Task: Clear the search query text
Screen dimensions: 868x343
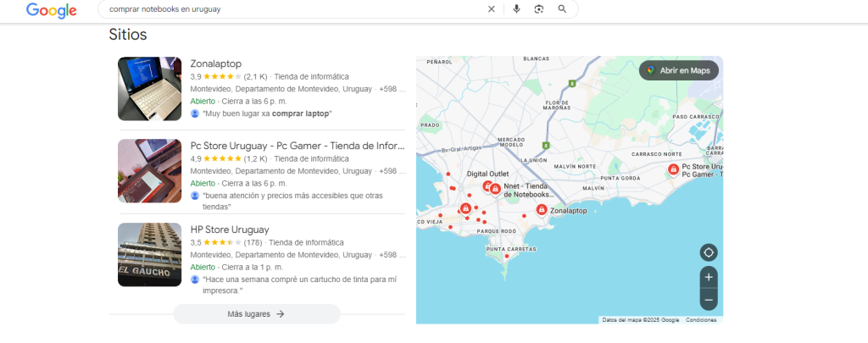Action: coord(491,9)
